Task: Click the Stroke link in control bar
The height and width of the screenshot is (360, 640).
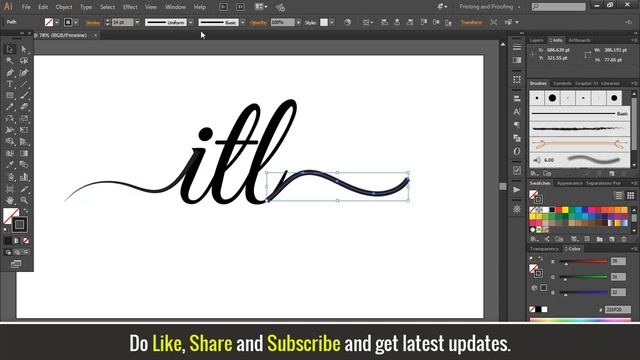Action: pos(93,23)
